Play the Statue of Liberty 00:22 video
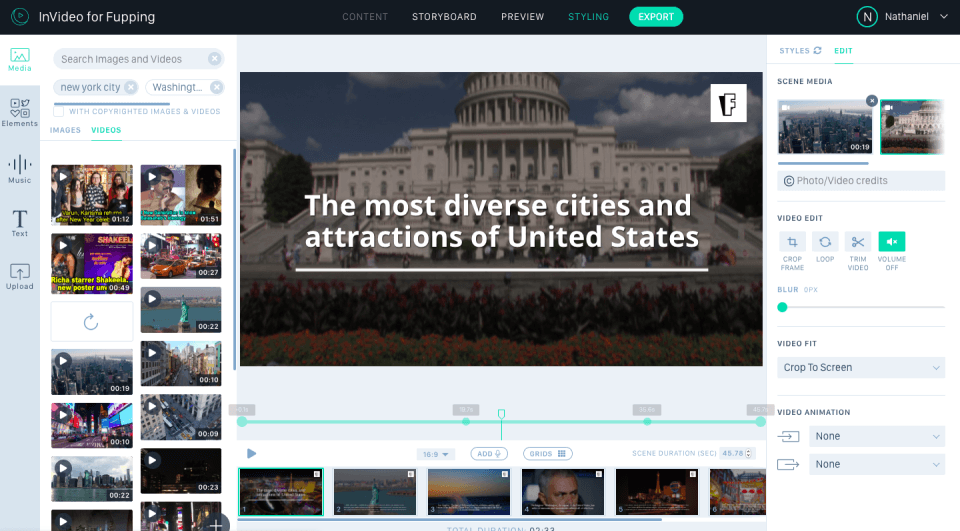This screenshot has height=531, width=960. pyautogui.click(x=152, y=299)
